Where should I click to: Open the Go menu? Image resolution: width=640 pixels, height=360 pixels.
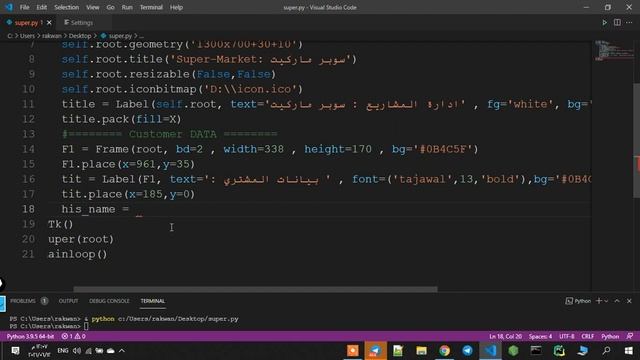(x=110, y=7)
